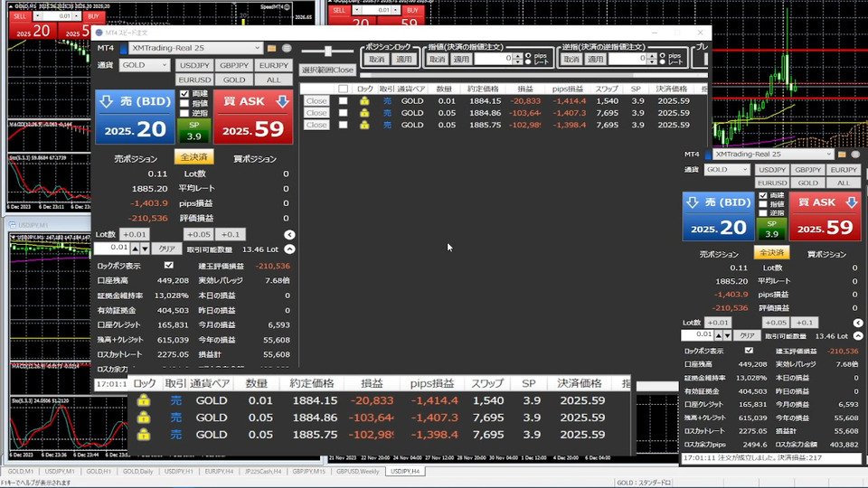This screenshot has width=868, height=488.
Task: Click the クリア button in main window
Action: click(166, 249)
